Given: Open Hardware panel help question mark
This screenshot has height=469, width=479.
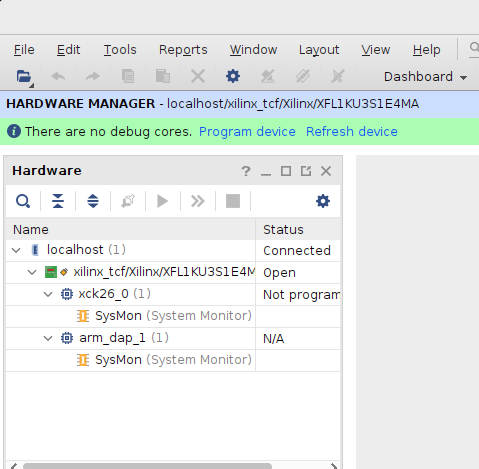Looking at the screenshot, I should point(246,171).
